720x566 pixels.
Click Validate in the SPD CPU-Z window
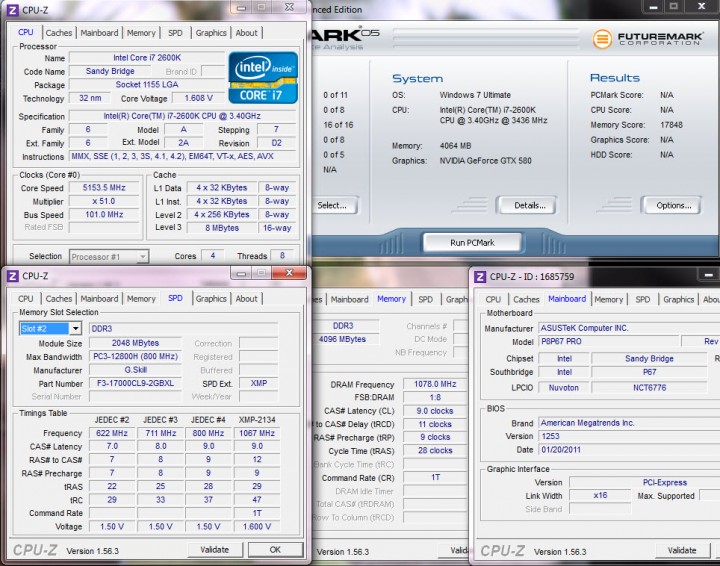click(x=214, y=550)
